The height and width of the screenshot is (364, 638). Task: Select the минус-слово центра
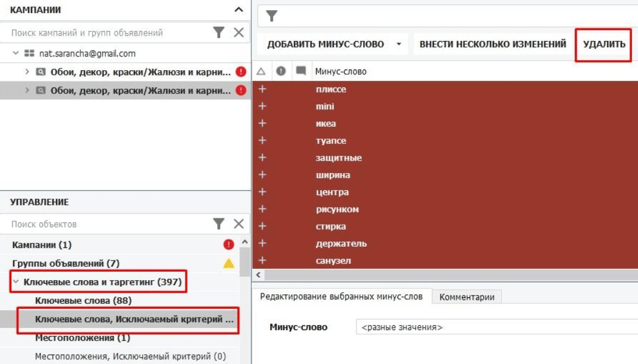click(332, 192)
